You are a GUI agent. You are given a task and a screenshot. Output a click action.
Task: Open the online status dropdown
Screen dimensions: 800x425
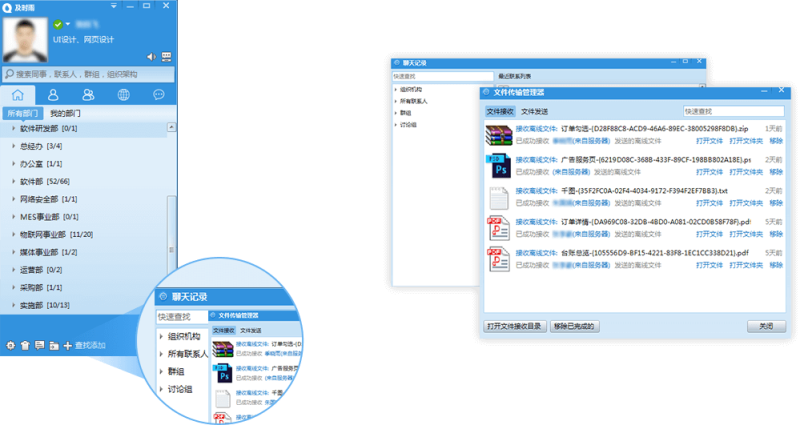click(x=66, y=23)
